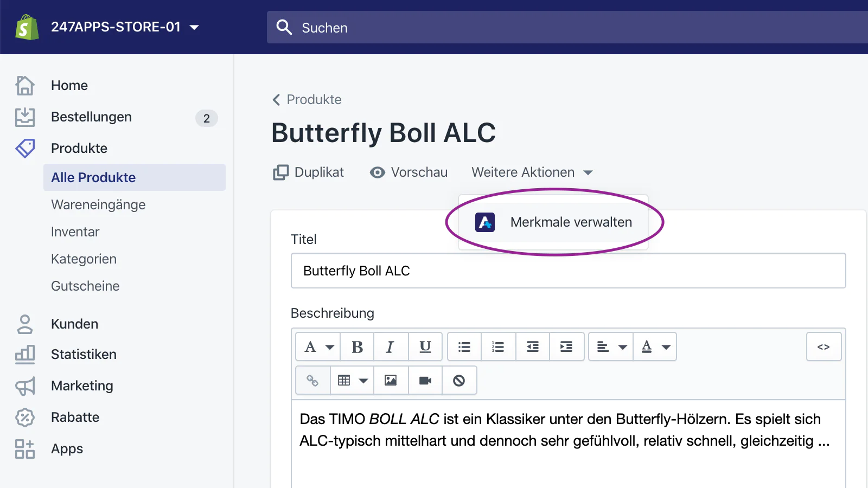Insert a bulleted list
Screen dimensions: 868x488
[x=464, y=347]
